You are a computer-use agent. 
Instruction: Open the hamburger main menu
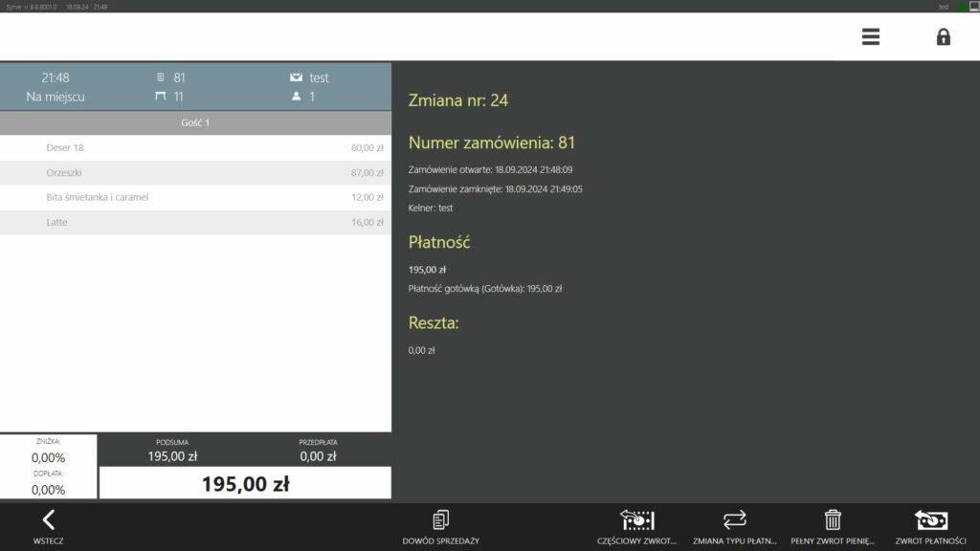click(x=870, y=37)
